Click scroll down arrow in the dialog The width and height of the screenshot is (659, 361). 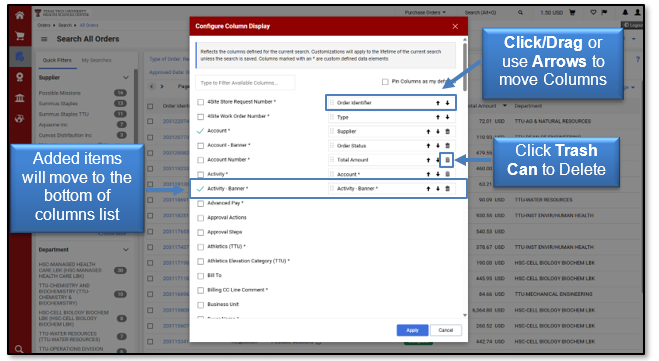pyautogui.click(x=464, y=315)
